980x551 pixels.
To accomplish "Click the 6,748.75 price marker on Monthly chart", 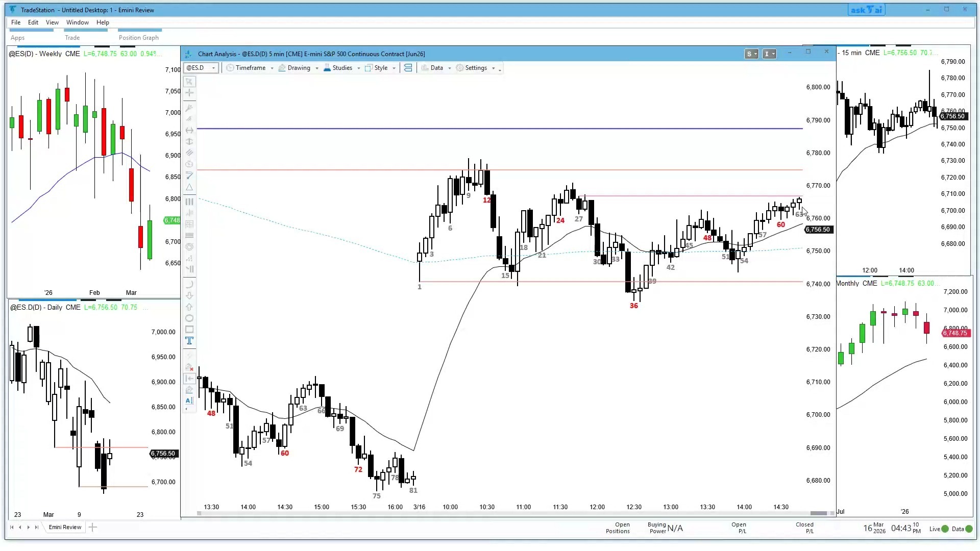I will 955,333.
